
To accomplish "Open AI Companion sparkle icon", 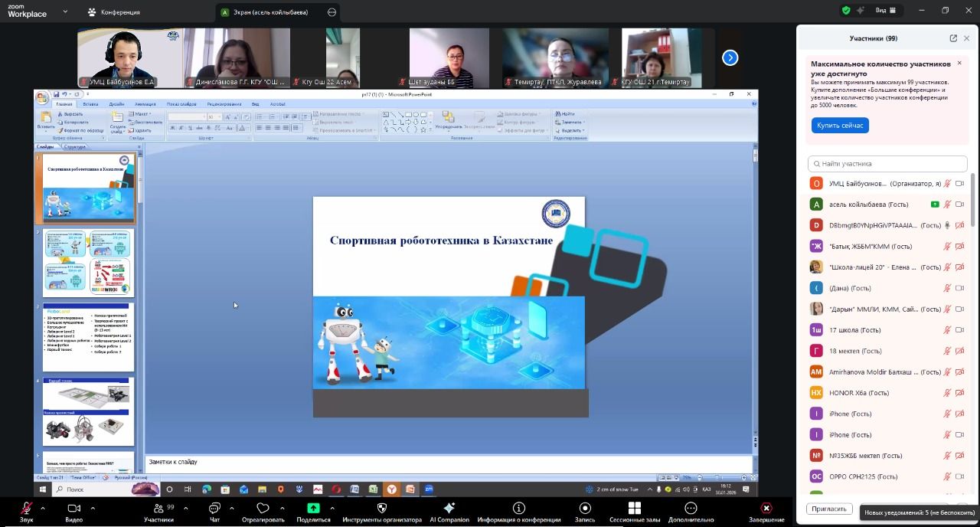I will (449, 509).
